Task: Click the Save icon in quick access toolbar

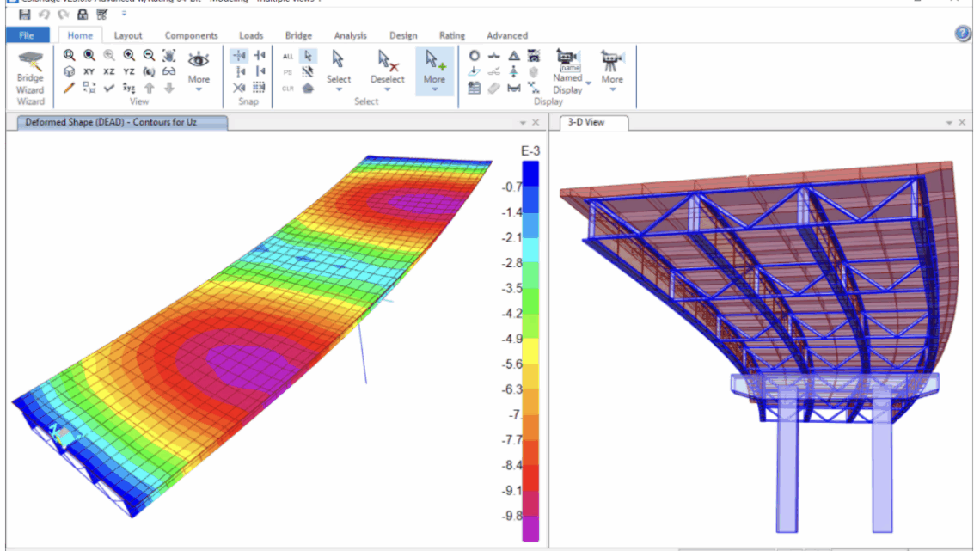Action: (x=24, y=15)
